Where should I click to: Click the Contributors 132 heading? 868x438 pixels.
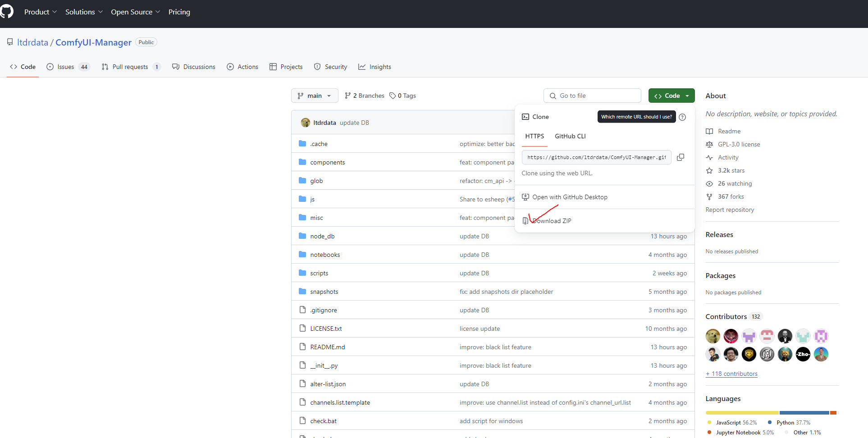coord(734,316)
